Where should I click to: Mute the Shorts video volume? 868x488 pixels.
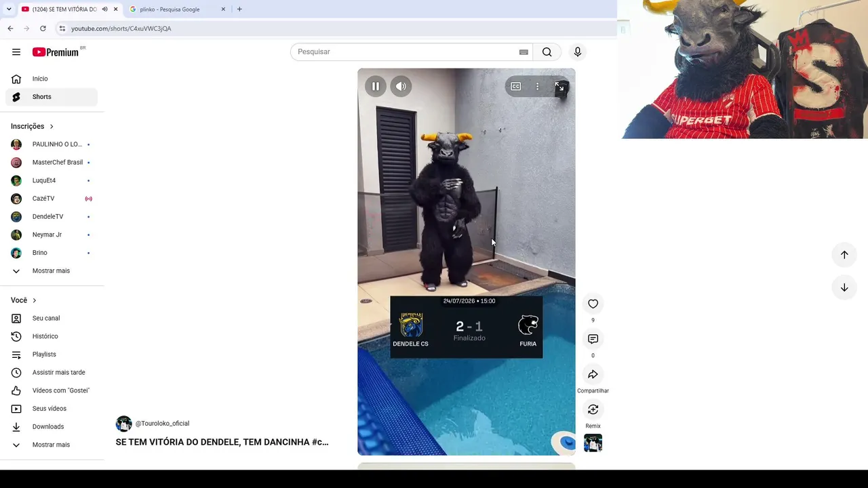[401, 86]
